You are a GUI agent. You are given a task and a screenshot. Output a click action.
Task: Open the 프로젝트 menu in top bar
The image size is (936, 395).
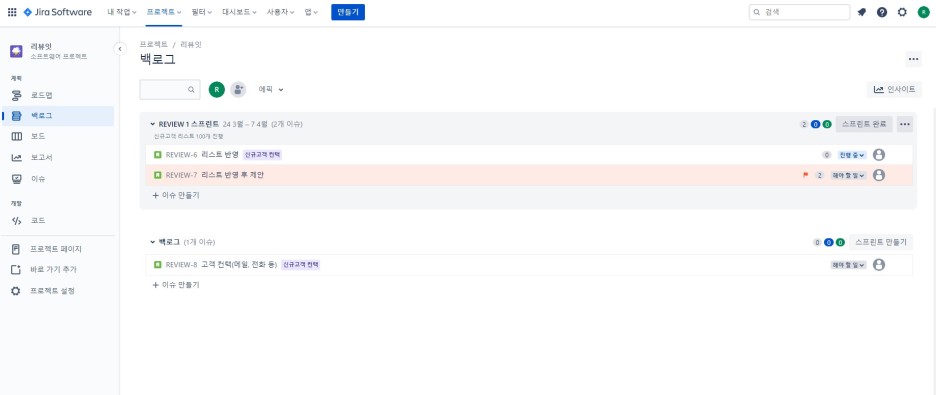(x=164, y=12)
